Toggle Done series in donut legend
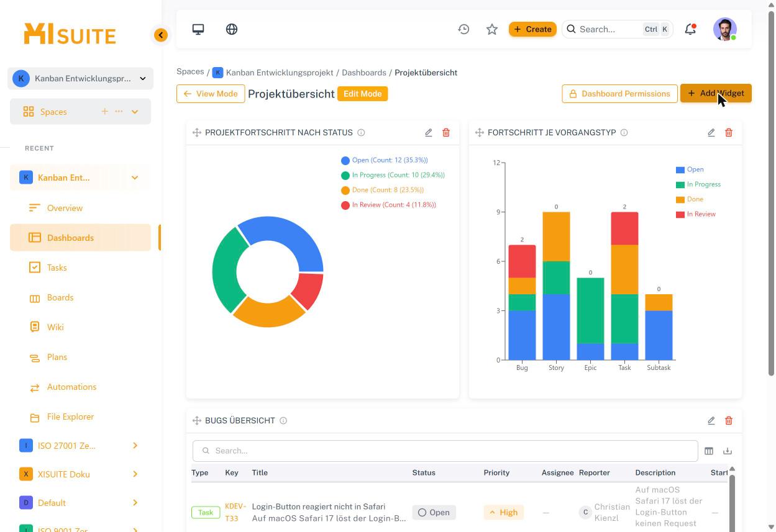Screen dimensions: 776x532 pos(382,190)
